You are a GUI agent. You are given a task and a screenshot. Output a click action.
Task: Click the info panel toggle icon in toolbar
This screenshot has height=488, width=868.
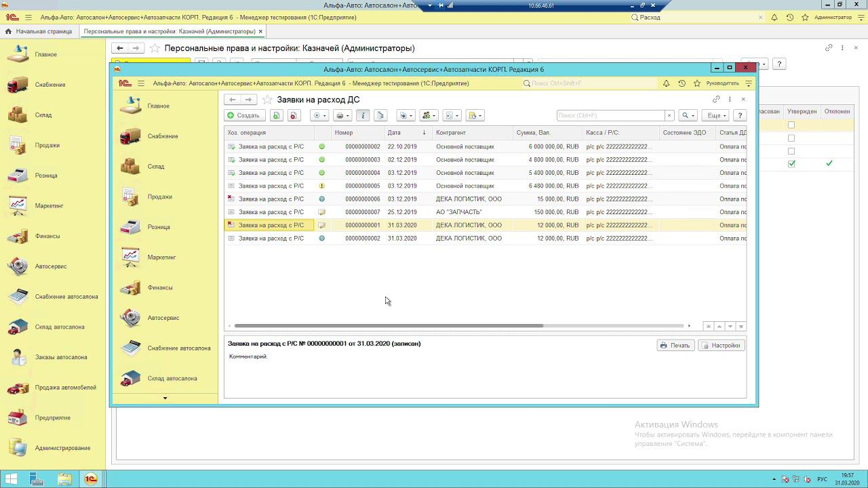(x=363, y=116)
